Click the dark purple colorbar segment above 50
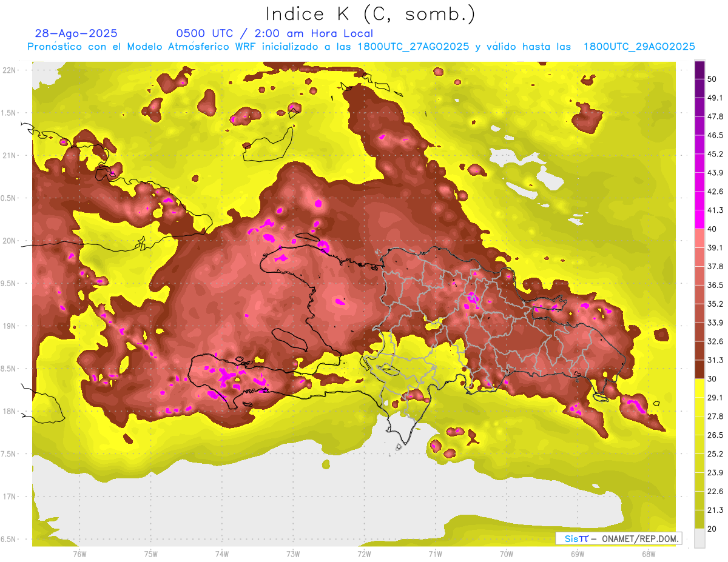 click(x=699, y=70)
